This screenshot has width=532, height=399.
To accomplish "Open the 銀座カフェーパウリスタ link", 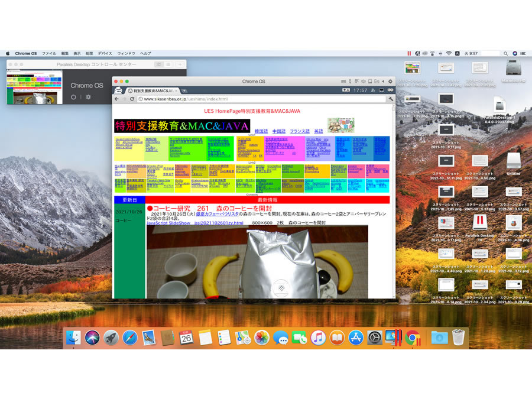I will (x=217, y=214).
